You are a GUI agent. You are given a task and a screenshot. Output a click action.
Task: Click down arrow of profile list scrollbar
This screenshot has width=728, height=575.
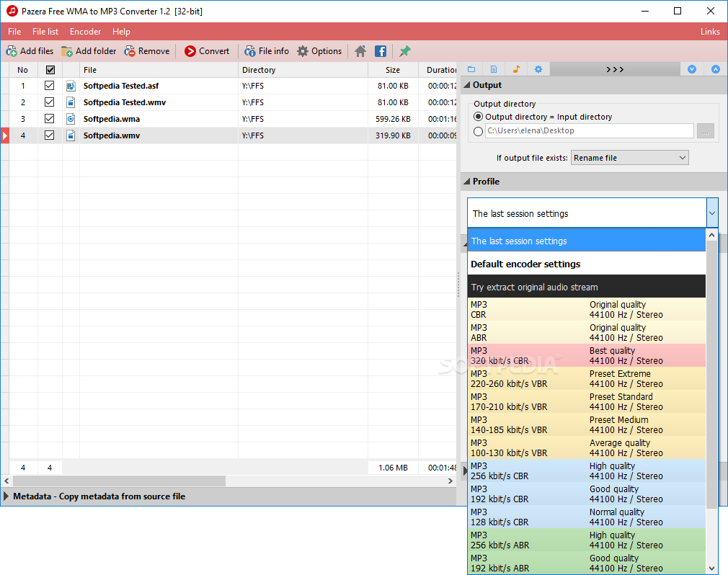(711, 569)
